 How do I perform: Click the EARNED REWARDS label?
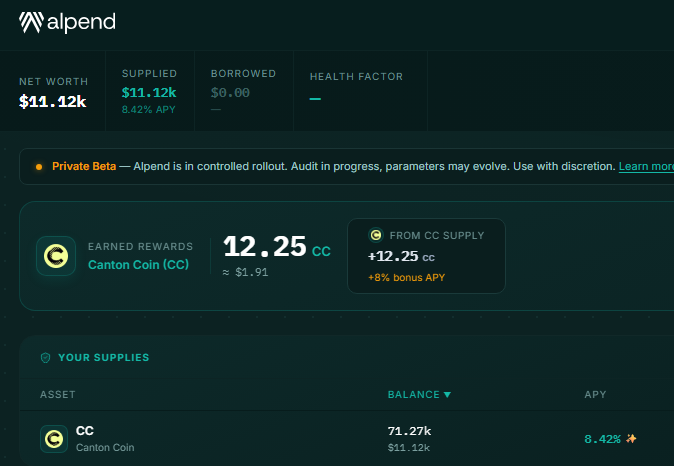141,246
